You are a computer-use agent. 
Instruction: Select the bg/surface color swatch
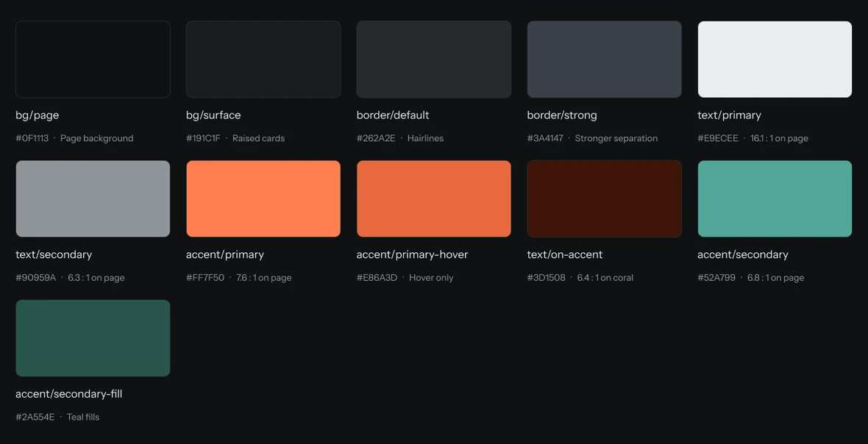click(263, 59)
